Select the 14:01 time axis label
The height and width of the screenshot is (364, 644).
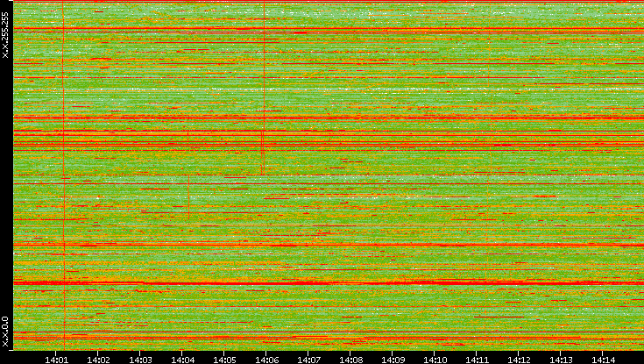[x=56, y=360]
